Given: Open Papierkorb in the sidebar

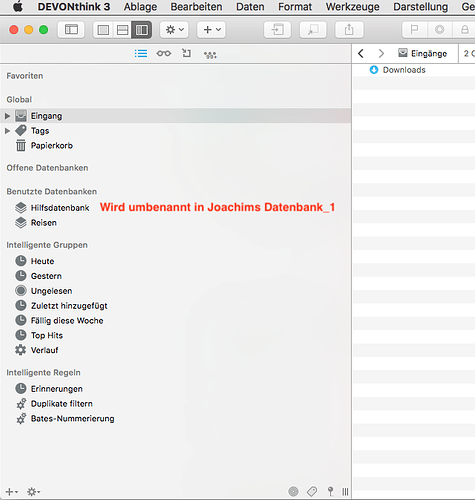Looking at the screenshot, I should (x=52, y=146).
